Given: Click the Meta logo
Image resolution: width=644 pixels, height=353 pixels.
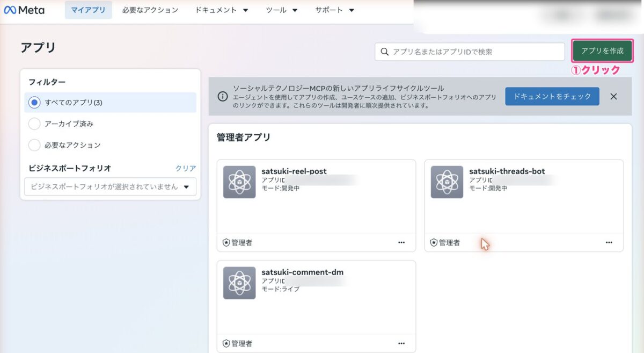Looking at the screenshot, I should 24,10.
